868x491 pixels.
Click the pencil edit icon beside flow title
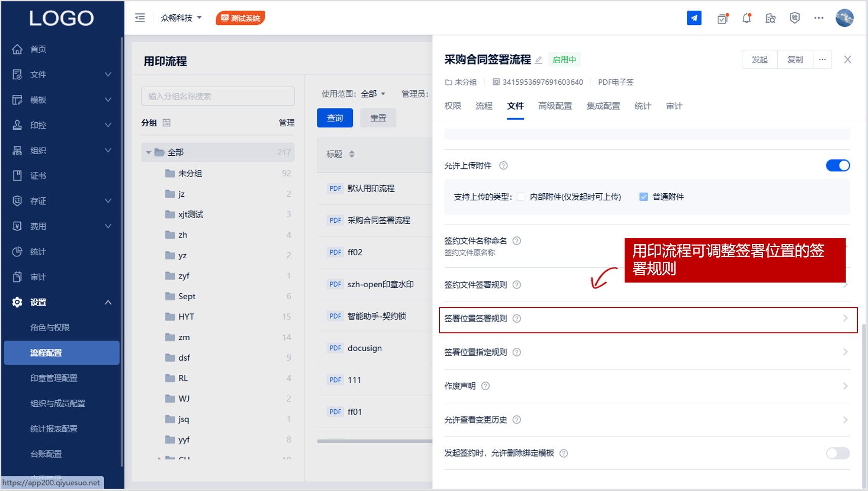tap(538, 60)
